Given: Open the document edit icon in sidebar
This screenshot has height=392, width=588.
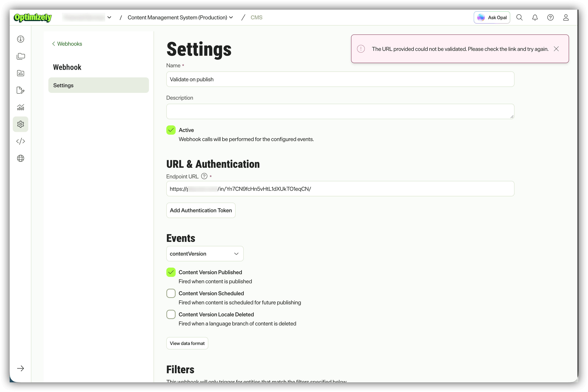Looking at the screenshot, I should 21,90.
